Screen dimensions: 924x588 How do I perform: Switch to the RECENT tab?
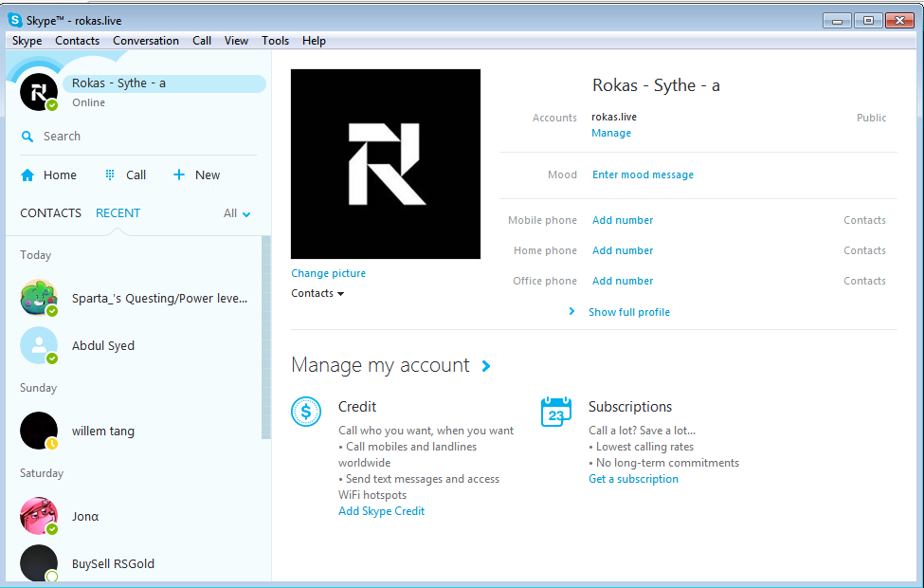[118, 212]
